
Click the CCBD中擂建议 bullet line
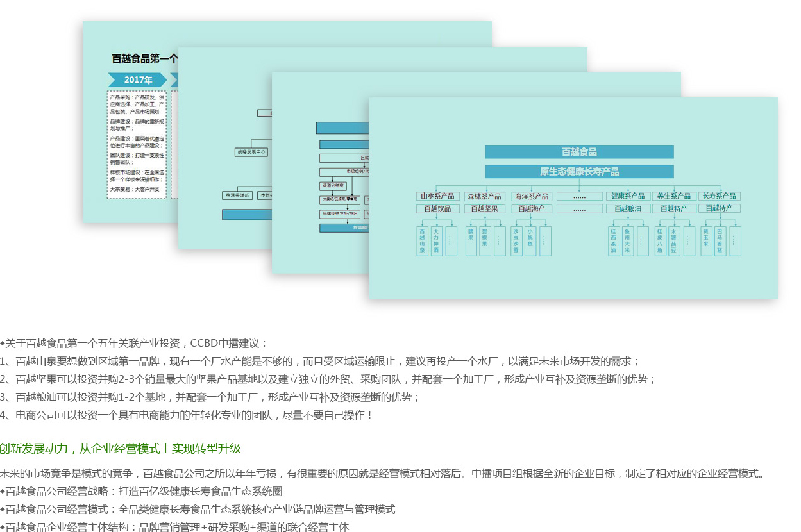pyautogui.click(x=134, y=344)
